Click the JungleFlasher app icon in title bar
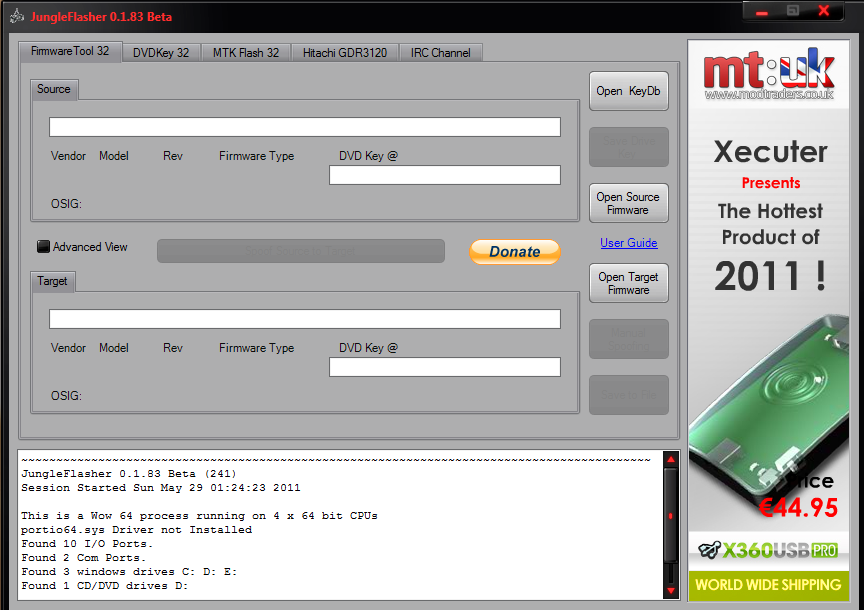This screenshot has width=864, height=610. click(x=17, y=17)
